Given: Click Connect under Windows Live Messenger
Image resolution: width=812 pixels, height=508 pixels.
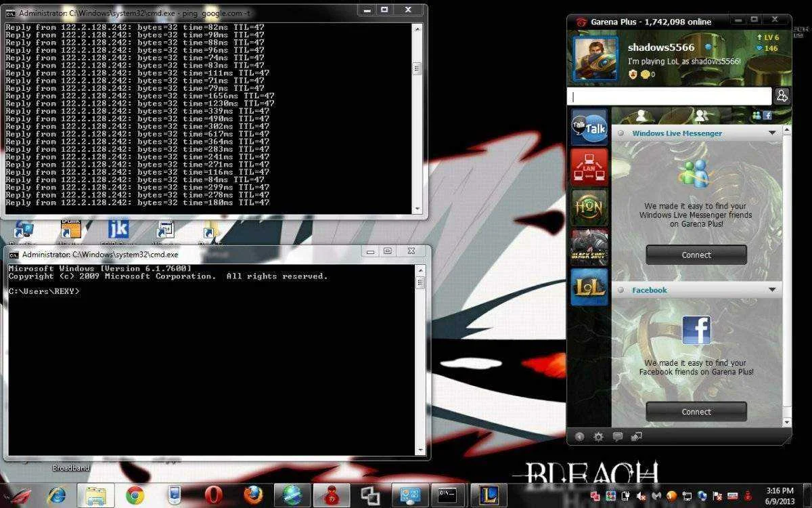Looking at the screenshot, I should (x=696, y=255).
